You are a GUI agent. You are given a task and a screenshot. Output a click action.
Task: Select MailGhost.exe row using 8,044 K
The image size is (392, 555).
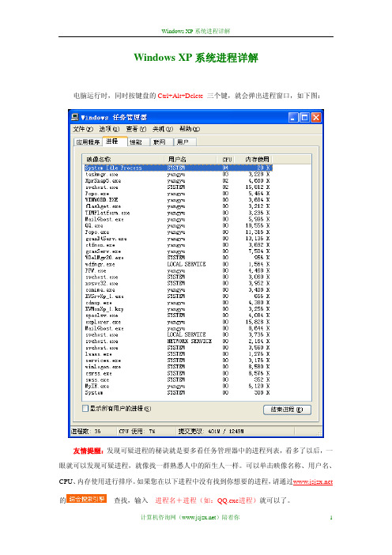[x=178, y=328]
